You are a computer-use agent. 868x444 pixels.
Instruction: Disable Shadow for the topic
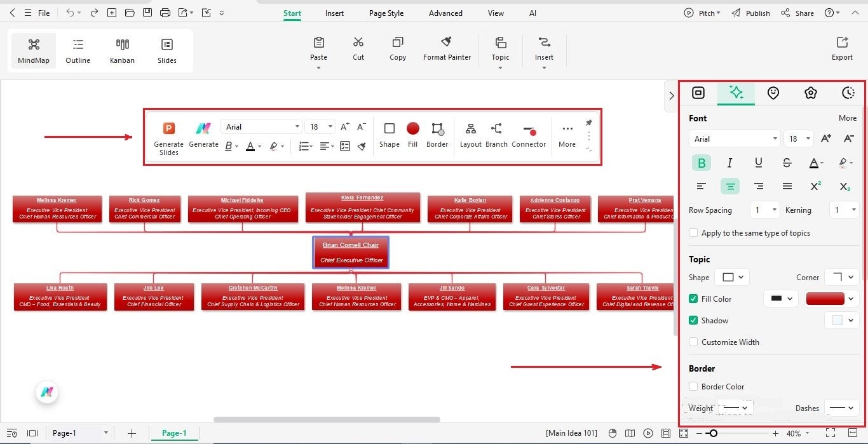pyautogui.click(x=693, y=320)
